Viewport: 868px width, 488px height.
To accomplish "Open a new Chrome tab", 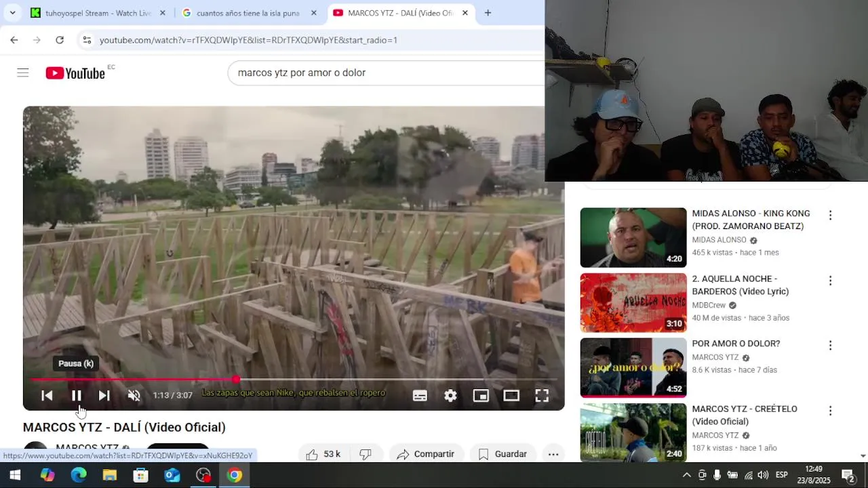I will pyautogui.click(x=488, y=13).
